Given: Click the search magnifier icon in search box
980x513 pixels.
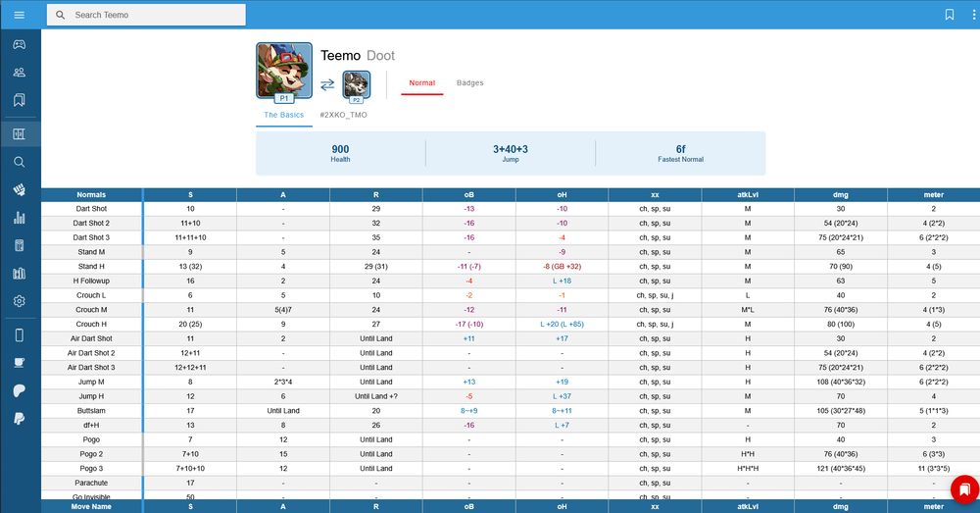Looking at the screenshot, I should point(60,15).
